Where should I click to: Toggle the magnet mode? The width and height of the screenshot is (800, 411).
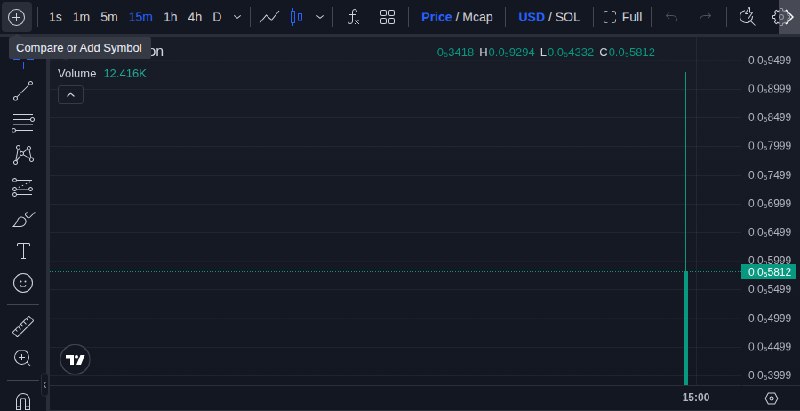coord(23,401)
